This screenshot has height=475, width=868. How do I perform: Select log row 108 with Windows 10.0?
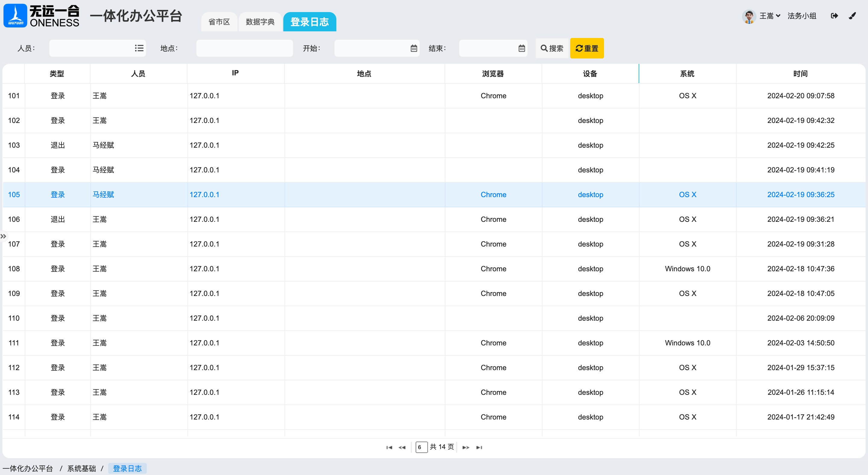click(x=434, y=269)
